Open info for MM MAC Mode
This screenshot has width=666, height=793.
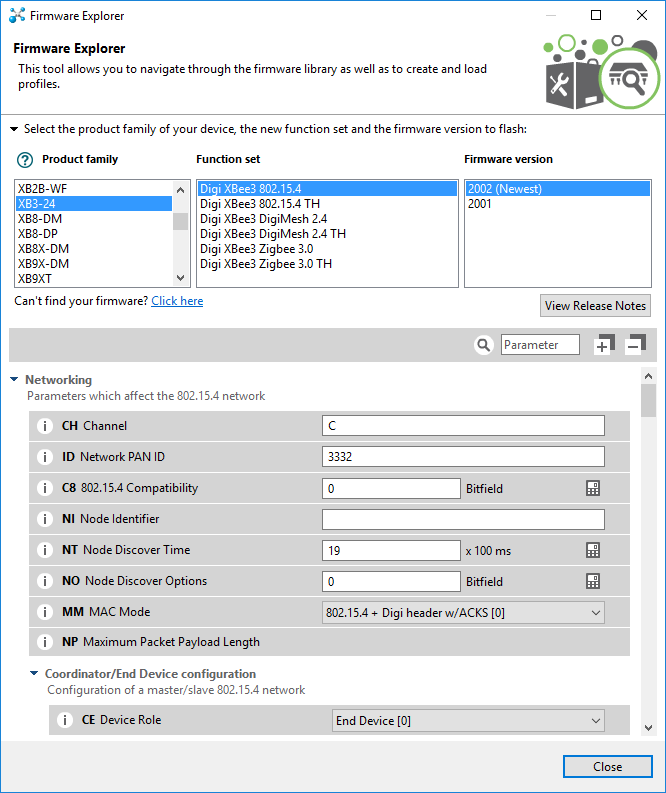45,612
